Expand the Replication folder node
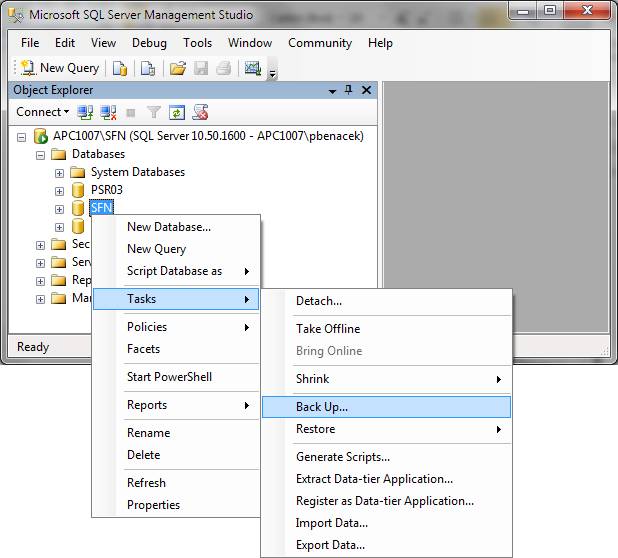 (x=40, y=281)
